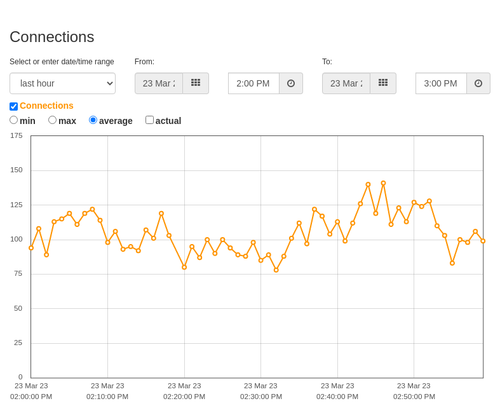Click the last data point at chart's right edge
Viewport: 500px width, 403px height.
tap(483, 241)
